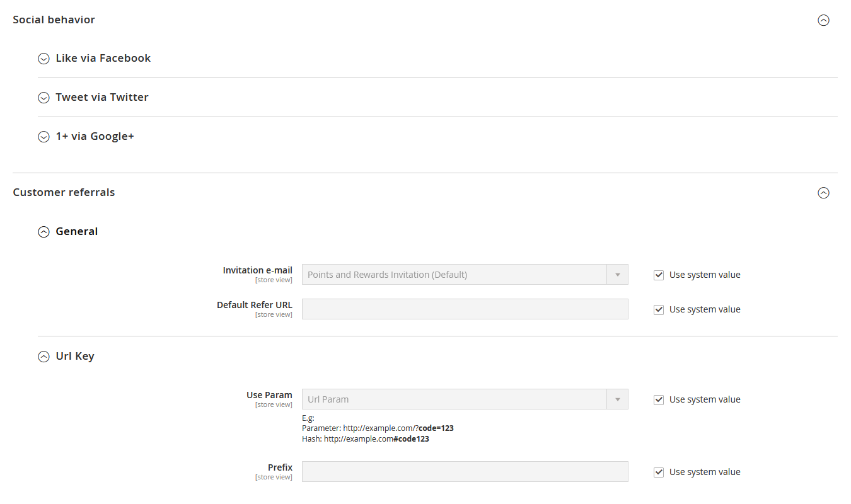
Task: Open the Use Param dropdown
Action: pos(454,399)
